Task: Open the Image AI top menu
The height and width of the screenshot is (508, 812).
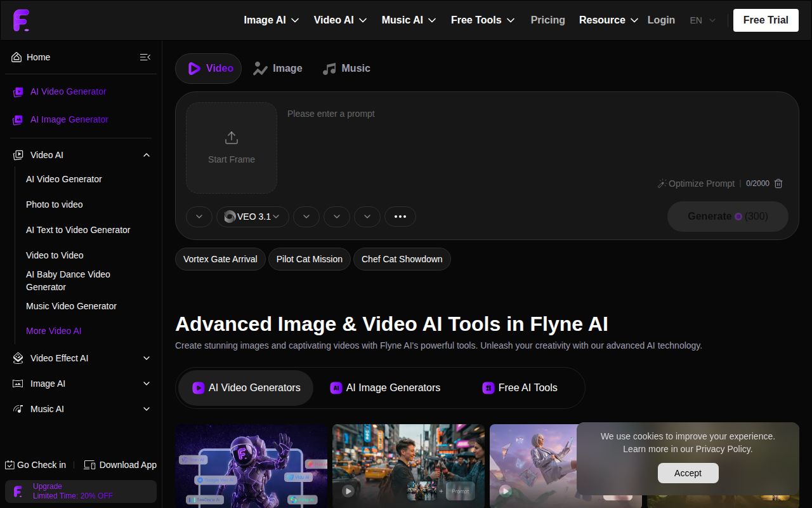Action: [x=272, y=20]
